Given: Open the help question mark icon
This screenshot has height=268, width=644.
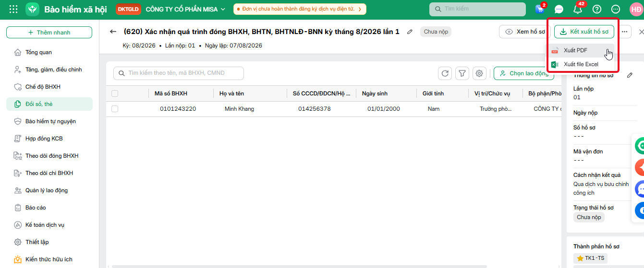Looking at the screenshot, I should pos(597,9).
